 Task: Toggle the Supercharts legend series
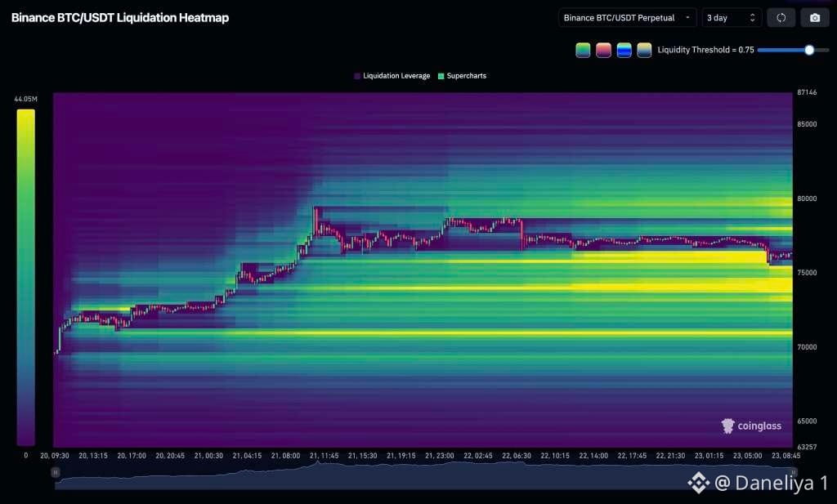[462, 76]
